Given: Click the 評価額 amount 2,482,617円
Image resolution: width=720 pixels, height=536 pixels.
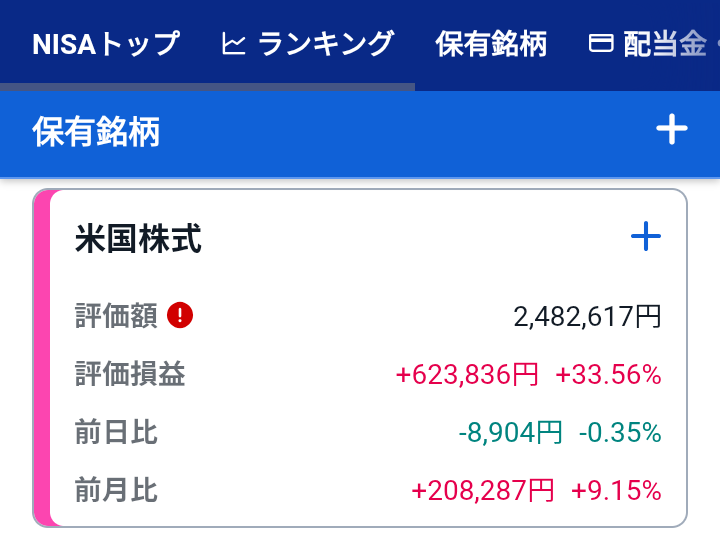Looking at the screenshot, I should click(x=587, y=317).
